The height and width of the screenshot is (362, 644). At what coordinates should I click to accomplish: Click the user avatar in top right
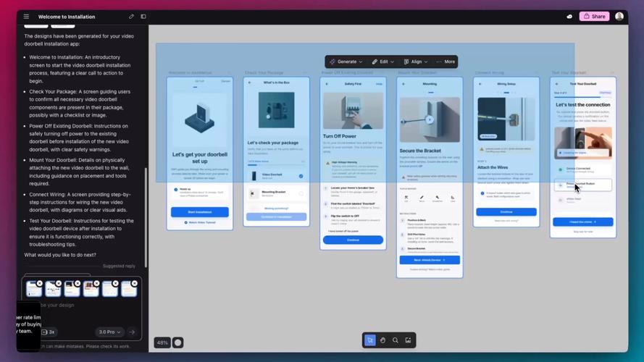619,17
